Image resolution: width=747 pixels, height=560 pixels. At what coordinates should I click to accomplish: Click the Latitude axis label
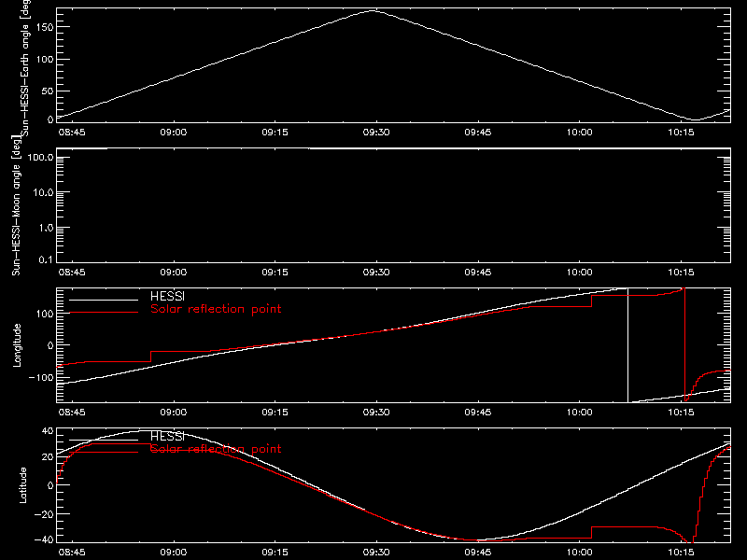click(x=22, y=485)
